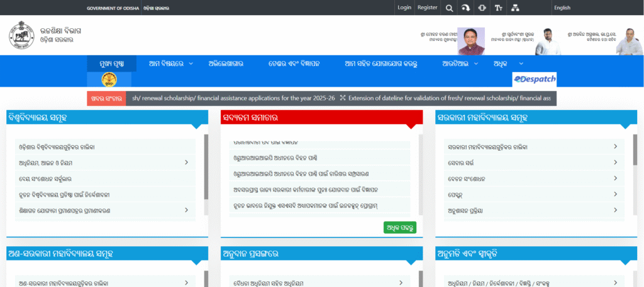644x287 pixels.
Task: Click the Tт text size icon
Action: (x=499, y=8)
